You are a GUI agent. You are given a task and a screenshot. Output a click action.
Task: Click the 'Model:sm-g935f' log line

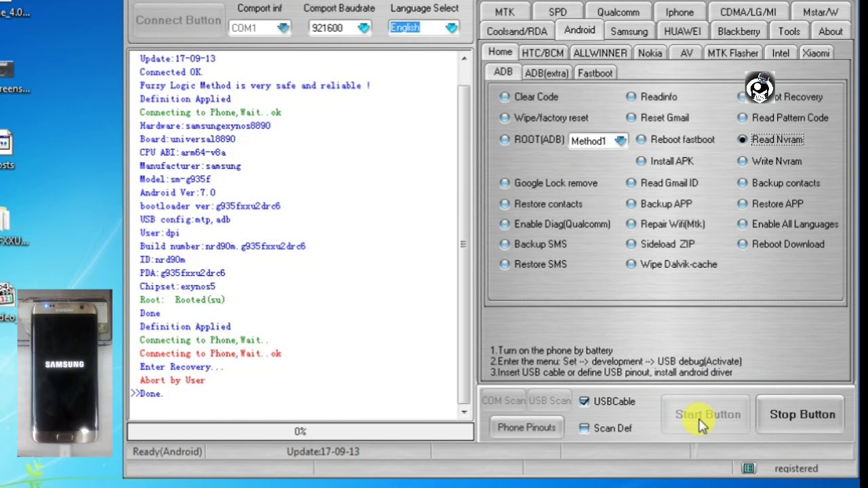click(175, 180)
